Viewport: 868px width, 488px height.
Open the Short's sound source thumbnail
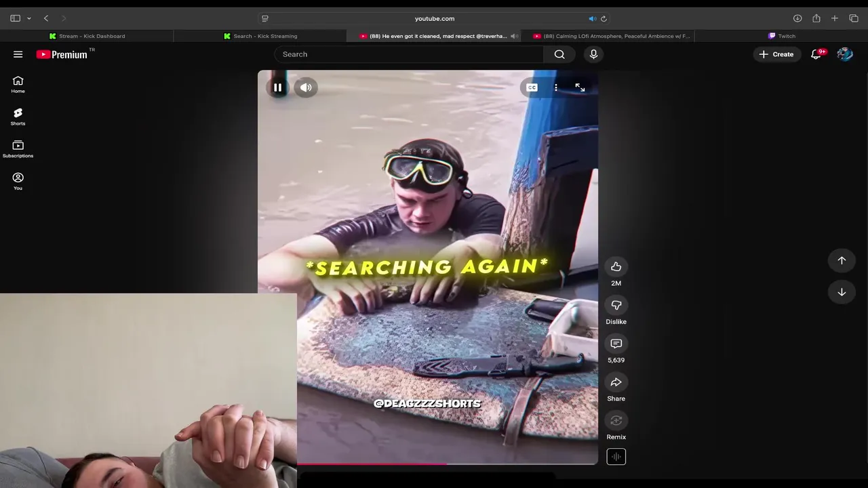pos(616,457)
